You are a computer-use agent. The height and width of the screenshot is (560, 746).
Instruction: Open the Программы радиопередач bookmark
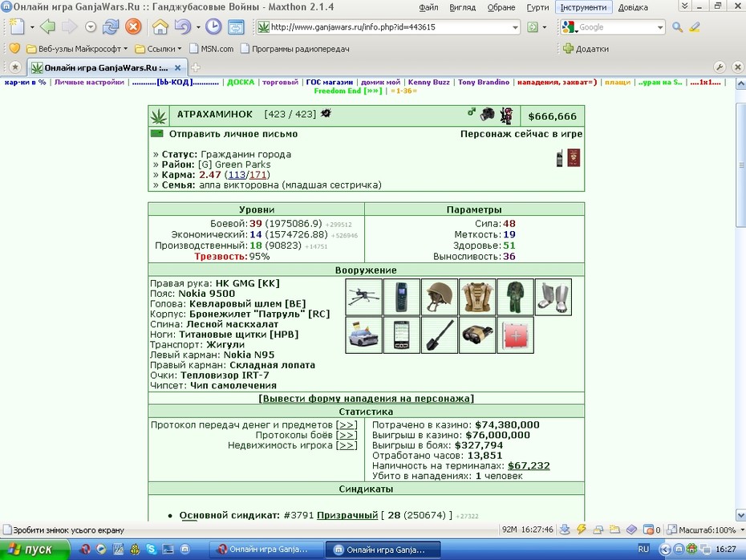[x=295, y=48]
